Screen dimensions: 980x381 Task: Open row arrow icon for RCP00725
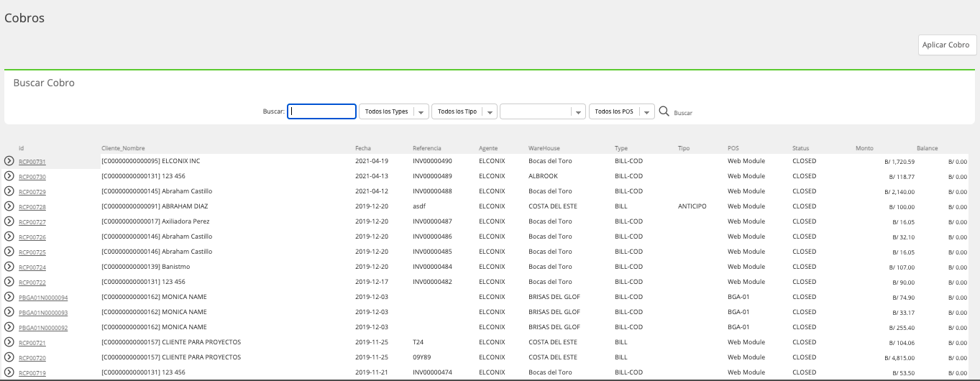[x=9, y=252]
